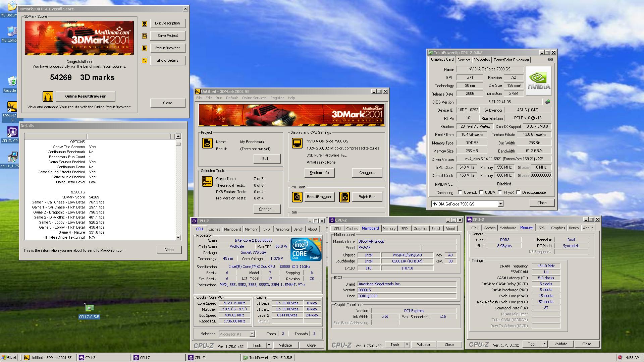Click the Edit Description button

pyautogui.click(x=167, y=23)
